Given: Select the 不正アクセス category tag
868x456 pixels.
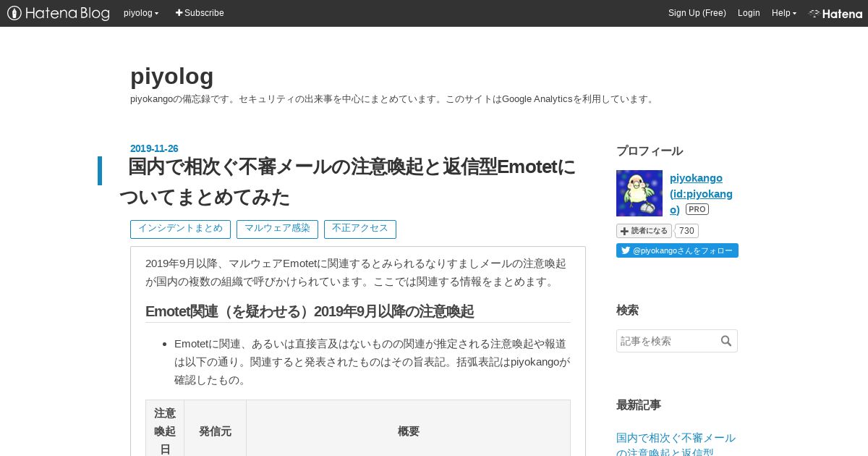Looking at the screenshot, I should click(x=360, y=229).
